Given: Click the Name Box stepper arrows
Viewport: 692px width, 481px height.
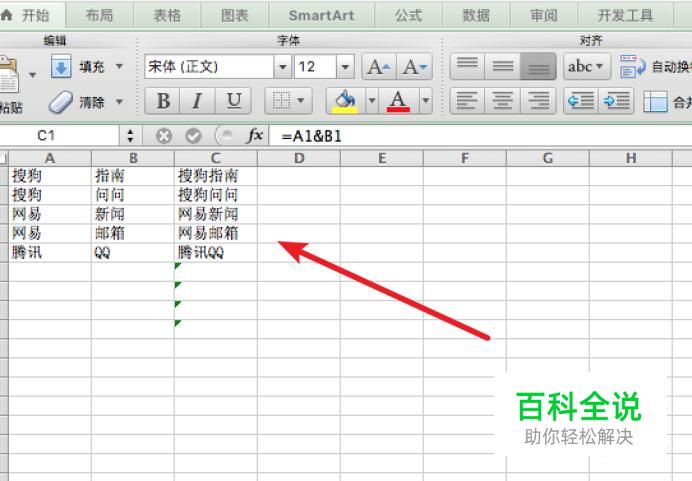Looking at the screenshot, I should pos(130,135).
